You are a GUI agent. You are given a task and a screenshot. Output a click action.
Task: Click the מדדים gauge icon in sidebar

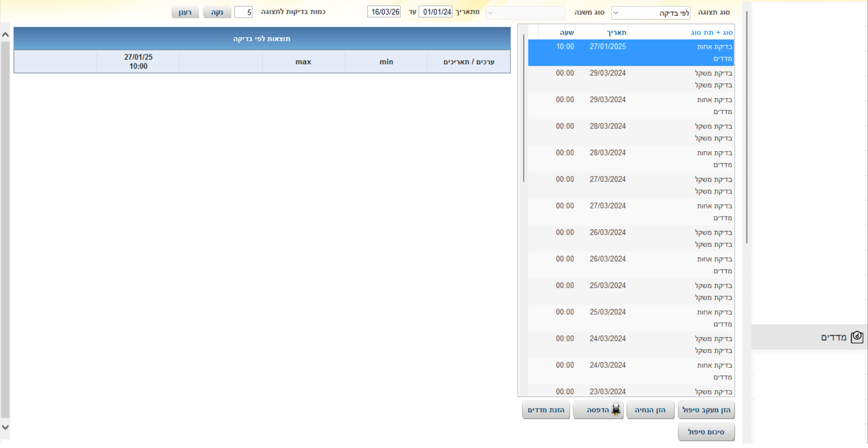(857, 337)
